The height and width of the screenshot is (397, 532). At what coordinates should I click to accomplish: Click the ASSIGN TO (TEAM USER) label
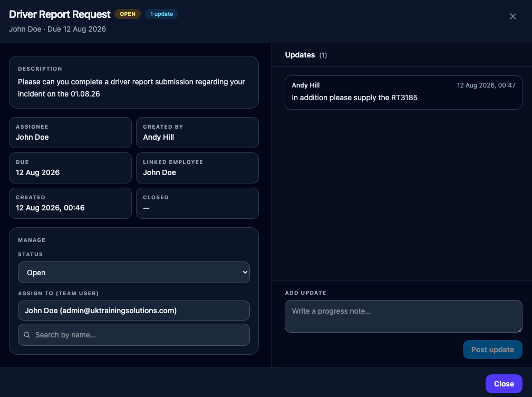click(x=58, y=294)
